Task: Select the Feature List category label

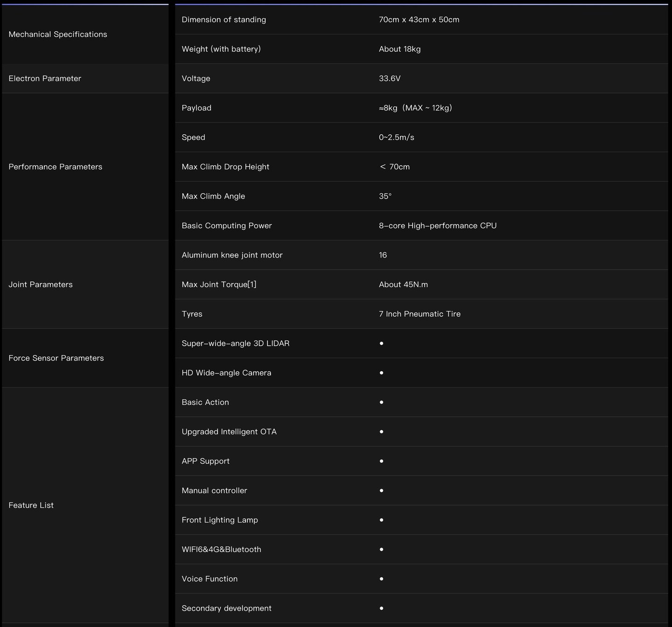Action: pyautogui.click(x=31, y=505)
